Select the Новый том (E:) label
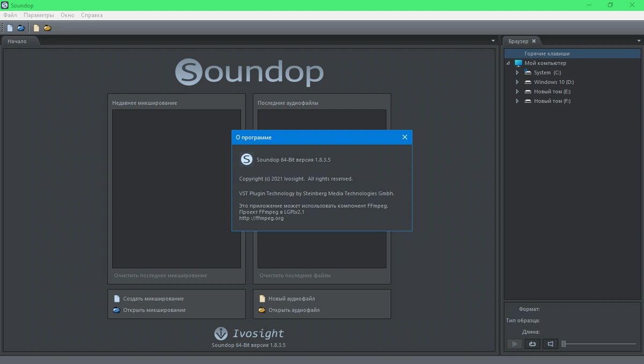This screenshot has width=644, height=364. click(552, 92)
